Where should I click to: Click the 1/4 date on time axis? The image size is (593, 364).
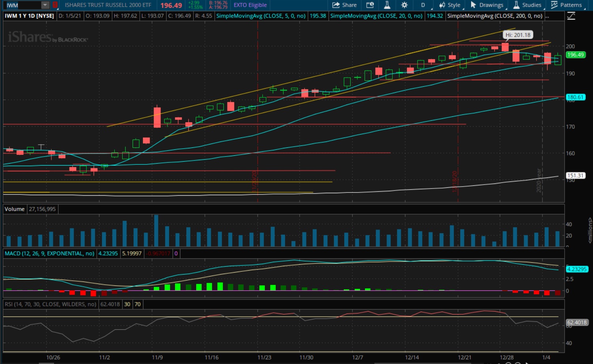(546, 357)
